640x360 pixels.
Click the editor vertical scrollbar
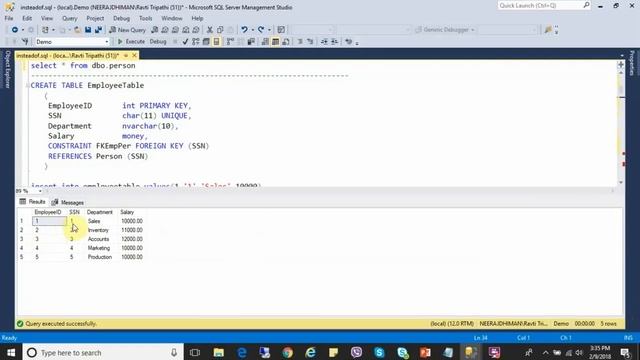pyautogui.click(x=621, y=127)
